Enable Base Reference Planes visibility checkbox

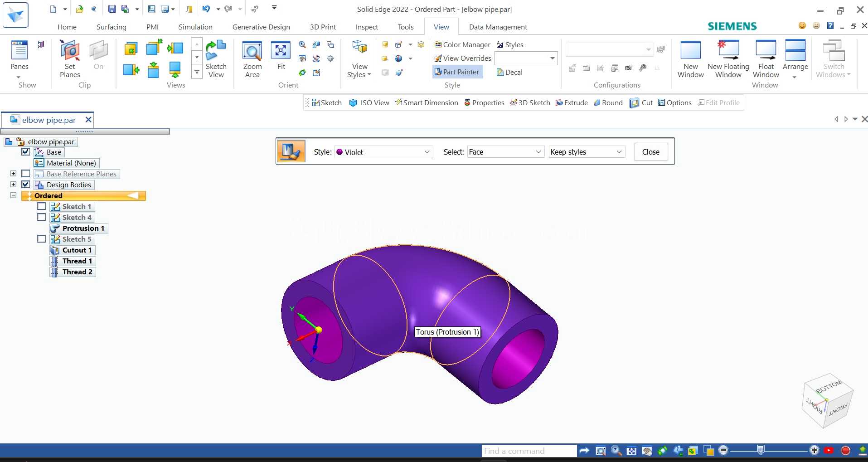click(x=26, y=174)
